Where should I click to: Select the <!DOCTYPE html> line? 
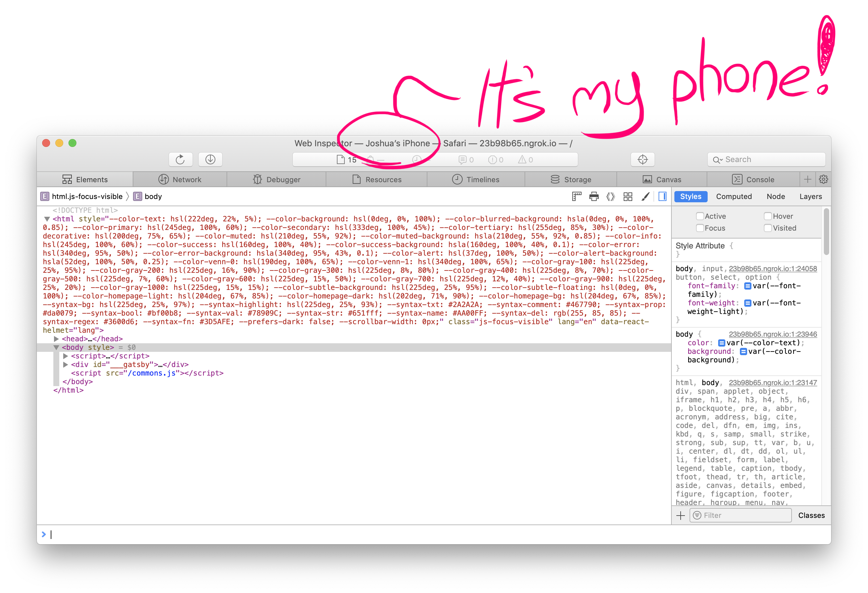point(85,211)
